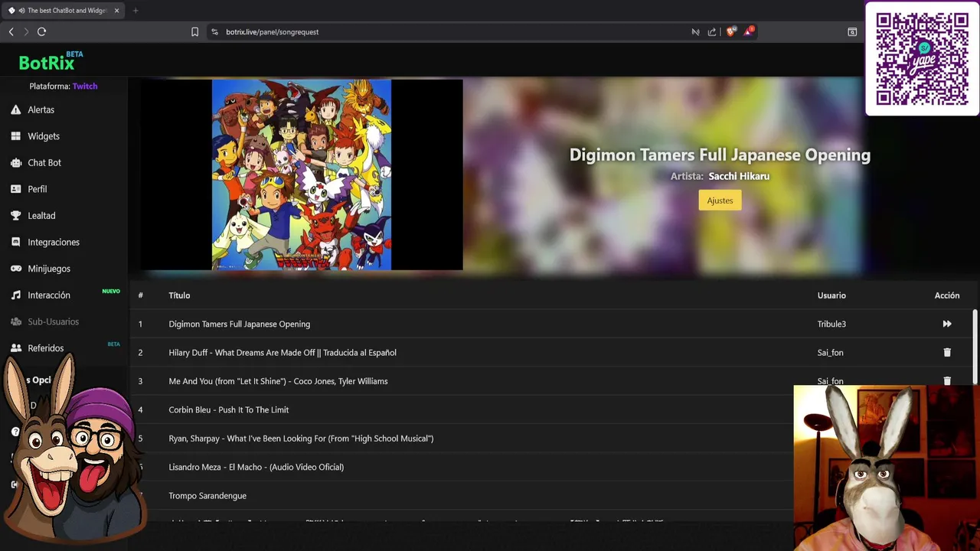The image size is (980, 551).
Task: Open a new browser tab
Action: tap(136, 11)
